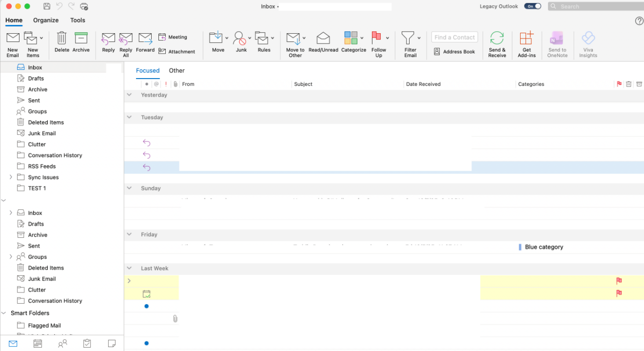644x351 pixels.
Task: Open the Rules dropdown arrow
Action: [x=273, y=38]
